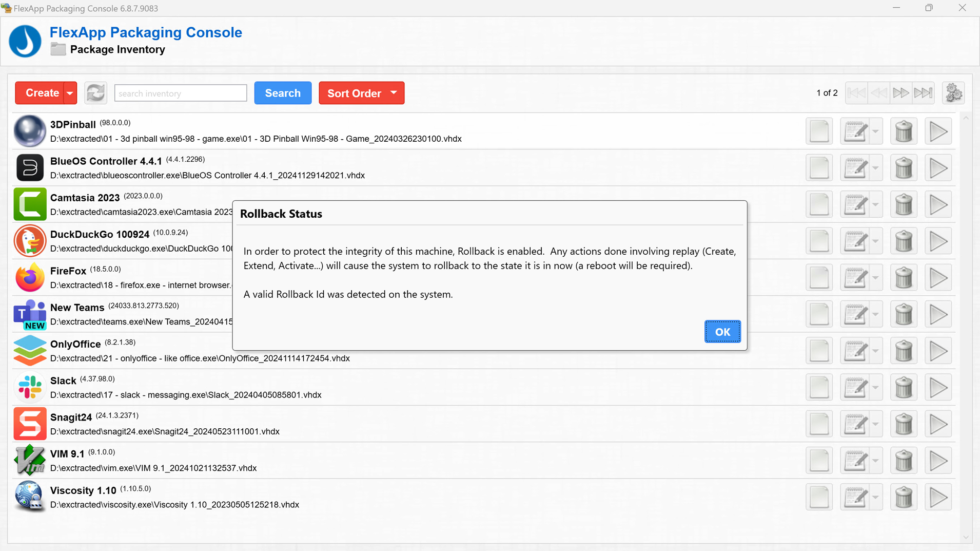The image size is (980, 551).
Task: Edit the BlueOS Controller 4.4.1 package
Action: 855,168
